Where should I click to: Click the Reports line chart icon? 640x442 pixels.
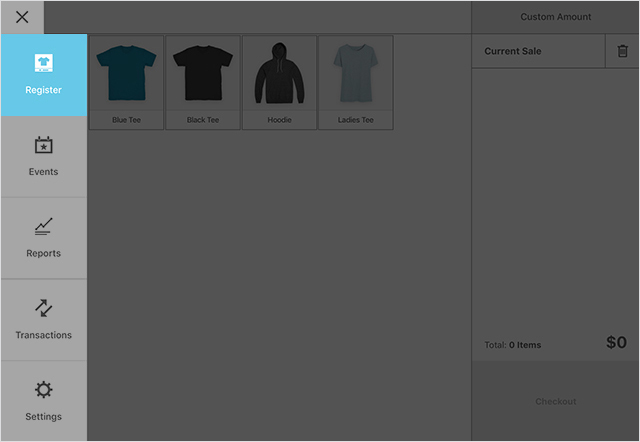[43, 227]
